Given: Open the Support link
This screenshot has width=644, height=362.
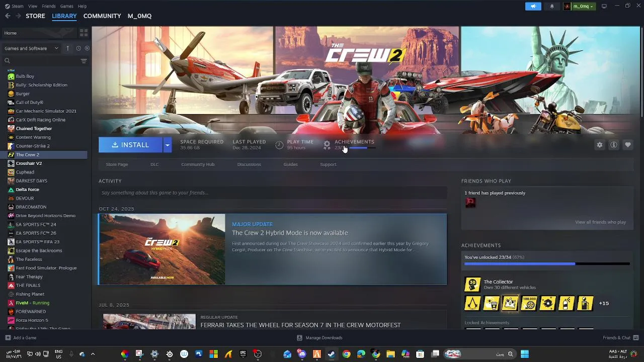Looking at the screenshot, I should (x=328, y=164).
